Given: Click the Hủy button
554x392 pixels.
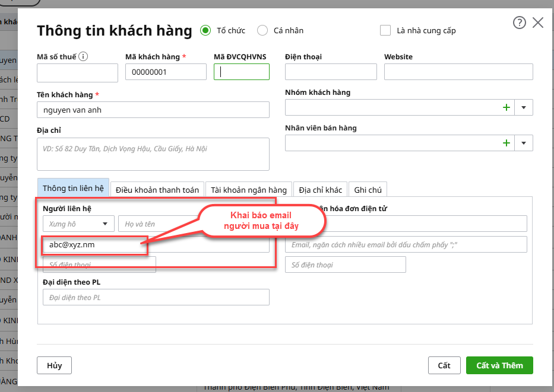Looking at the screenshot, I should tap(54, 365).
